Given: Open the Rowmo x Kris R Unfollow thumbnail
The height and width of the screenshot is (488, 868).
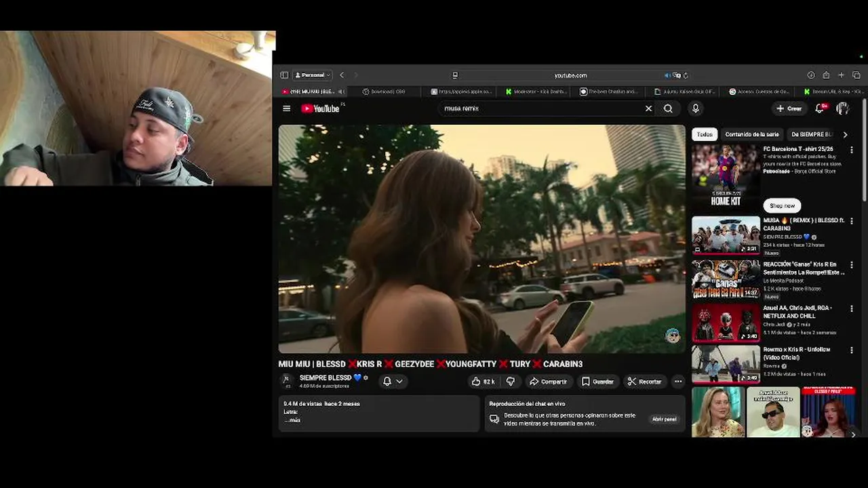Looking at the screenshot, I should (x=726, y=365).
